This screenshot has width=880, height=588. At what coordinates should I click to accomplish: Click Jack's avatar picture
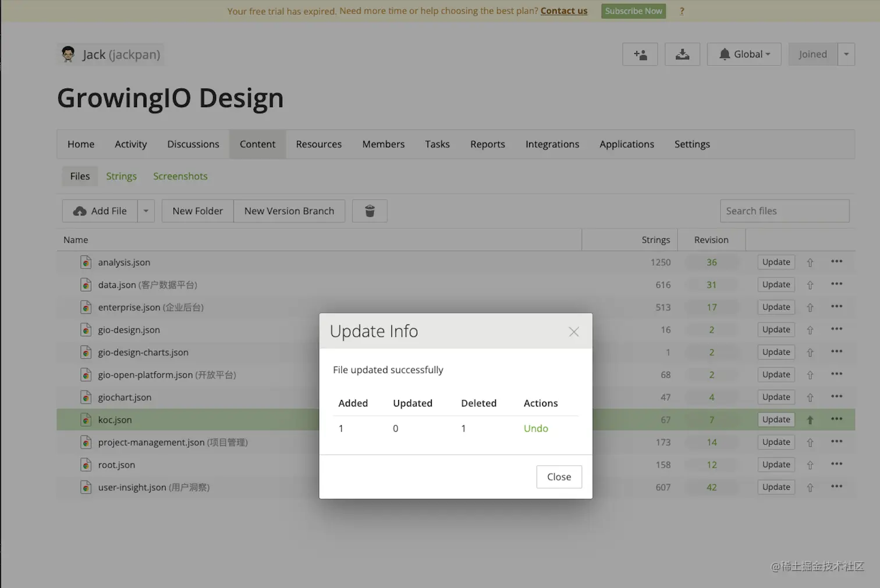68,54
